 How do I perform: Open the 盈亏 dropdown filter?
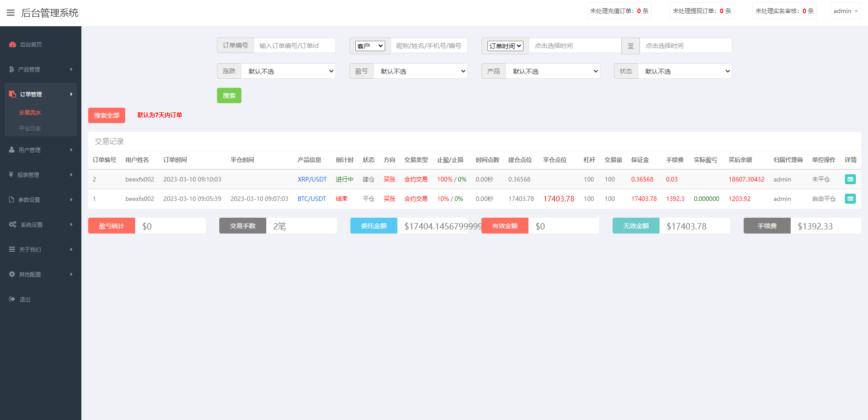click(420, 71)
